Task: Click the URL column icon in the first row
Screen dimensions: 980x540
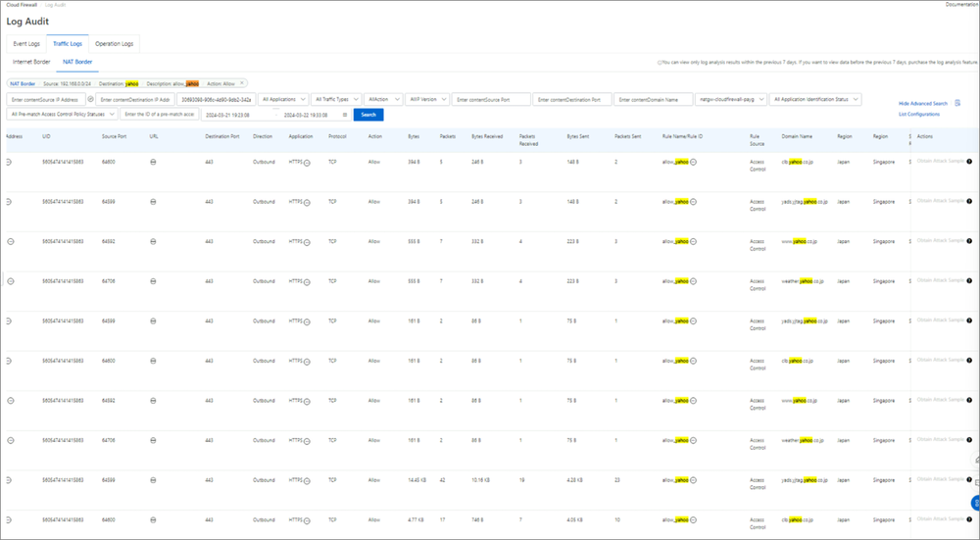Action: point(153,161)
